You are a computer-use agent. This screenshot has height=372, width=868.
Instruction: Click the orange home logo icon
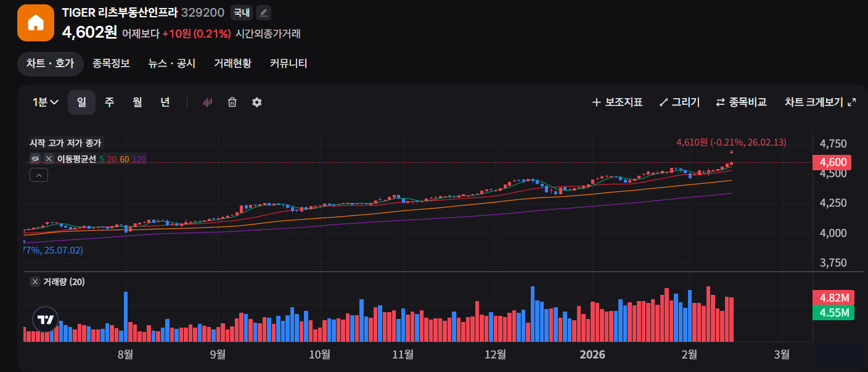[x=36, y=23]
